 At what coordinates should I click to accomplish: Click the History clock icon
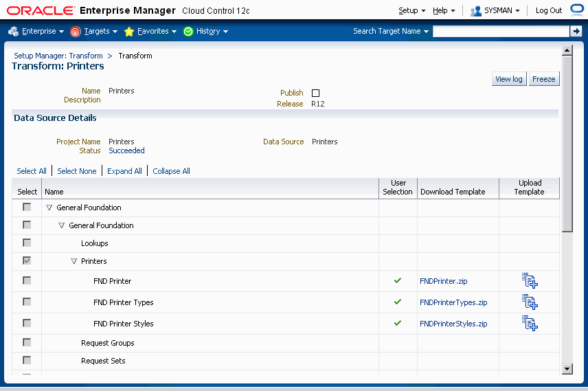click(188, 32)
